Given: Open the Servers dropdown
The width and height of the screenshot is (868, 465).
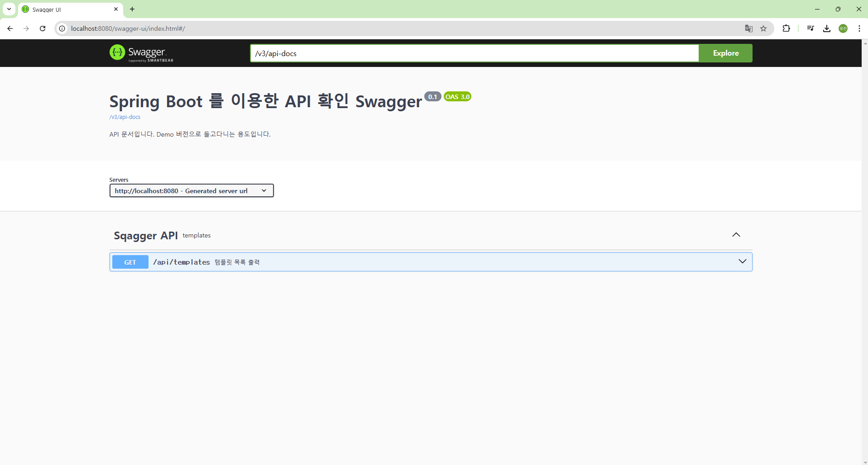Looking at the screenshot, I should coord(192,190).
